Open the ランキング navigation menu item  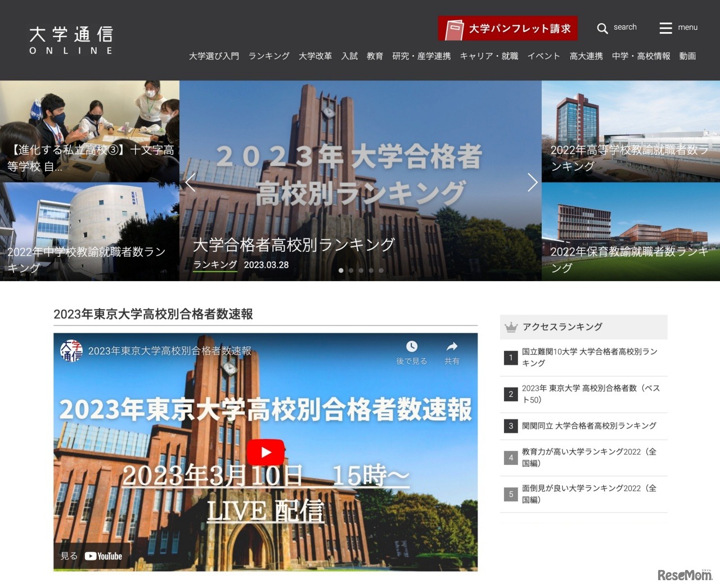click(x=268, y=56)
